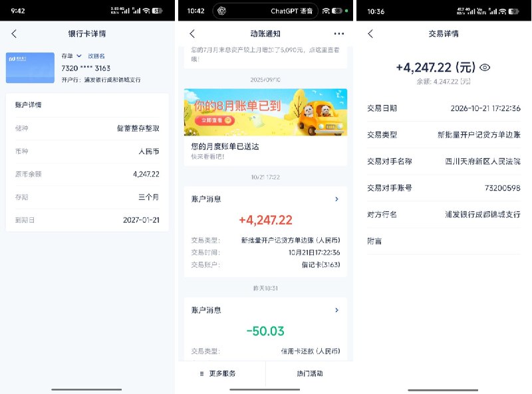Viewport: 532px width, 394px height.
Task: Select the -50.03 amount in 动账通知
Action: pyautogui.click(x=265, y=331)
